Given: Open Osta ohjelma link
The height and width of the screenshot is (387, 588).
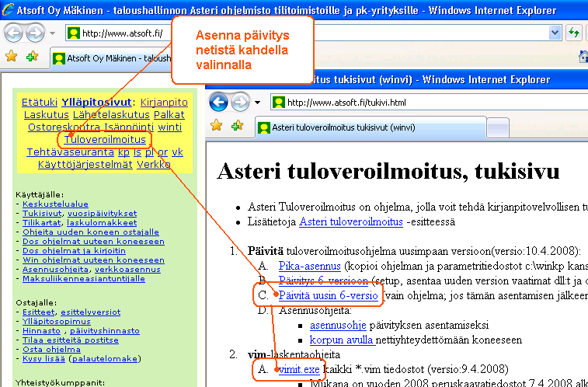Looking at the screenshot, I should pyautogui.click(x=51, y=349).
